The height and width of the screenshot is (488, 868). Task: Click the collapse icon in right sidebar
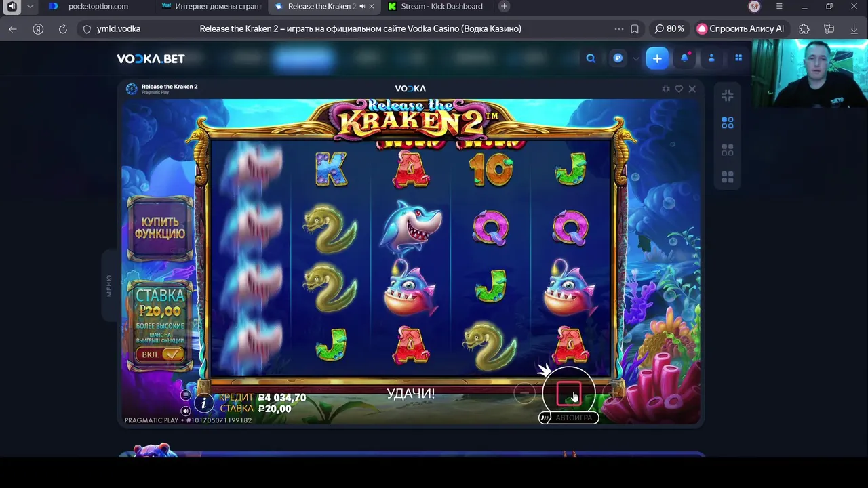click(728, 96)
